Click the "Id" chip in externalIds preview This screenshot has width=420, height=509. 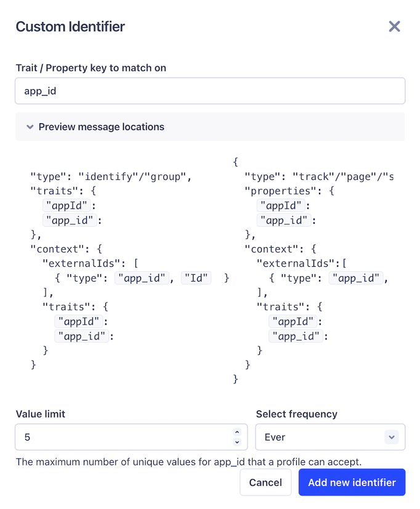click(196, 278)
